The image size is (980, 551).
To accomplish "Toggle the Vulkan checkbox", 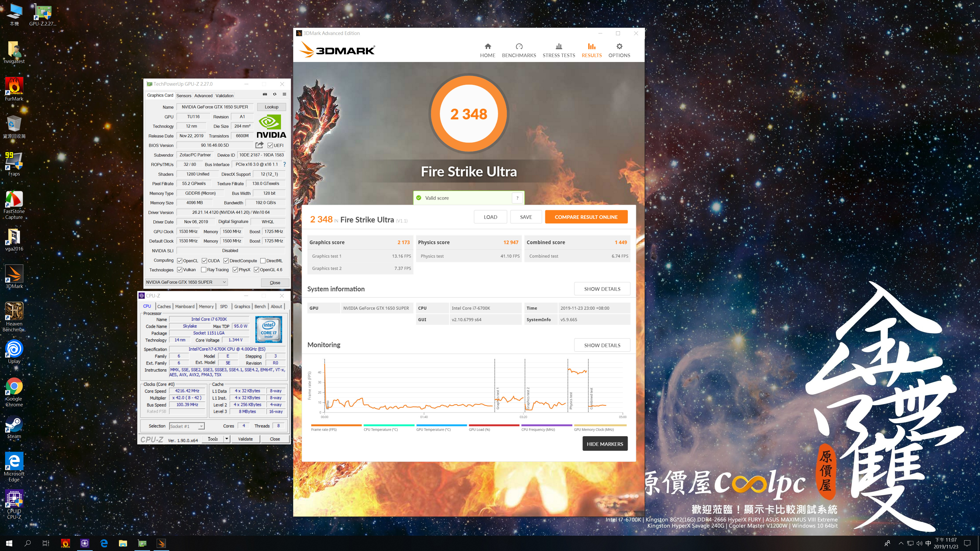I will 180,270.
